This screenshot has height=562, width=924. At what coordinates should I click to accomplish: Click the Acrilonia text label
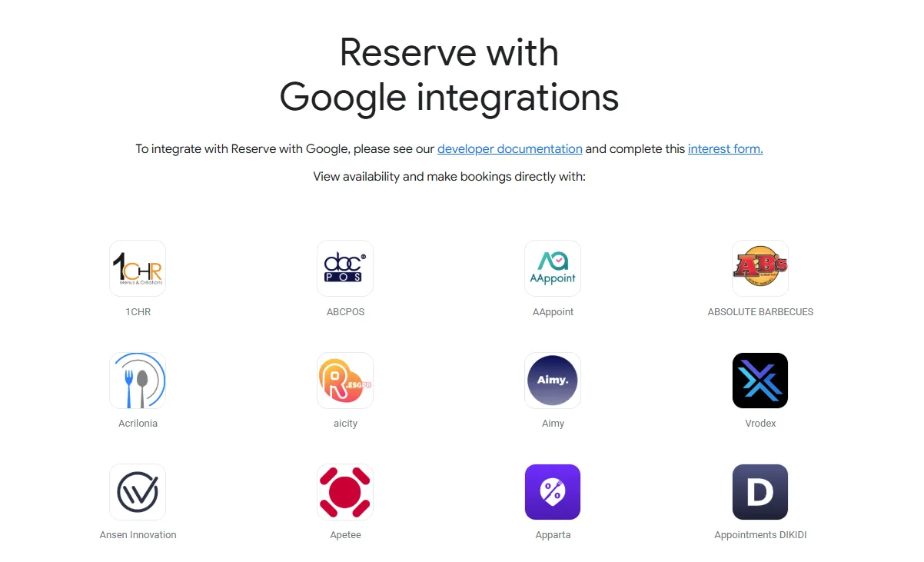coord(138,424)
